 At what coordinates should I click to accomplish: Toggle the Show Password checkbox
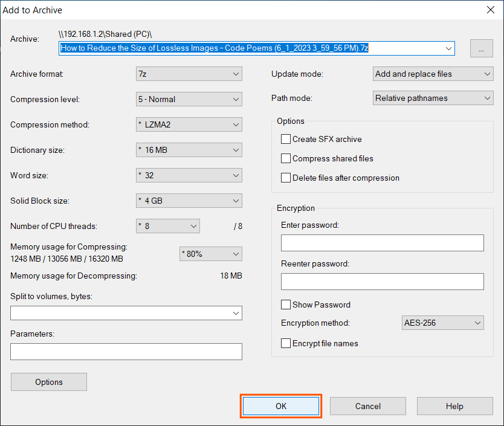(286, 305)
